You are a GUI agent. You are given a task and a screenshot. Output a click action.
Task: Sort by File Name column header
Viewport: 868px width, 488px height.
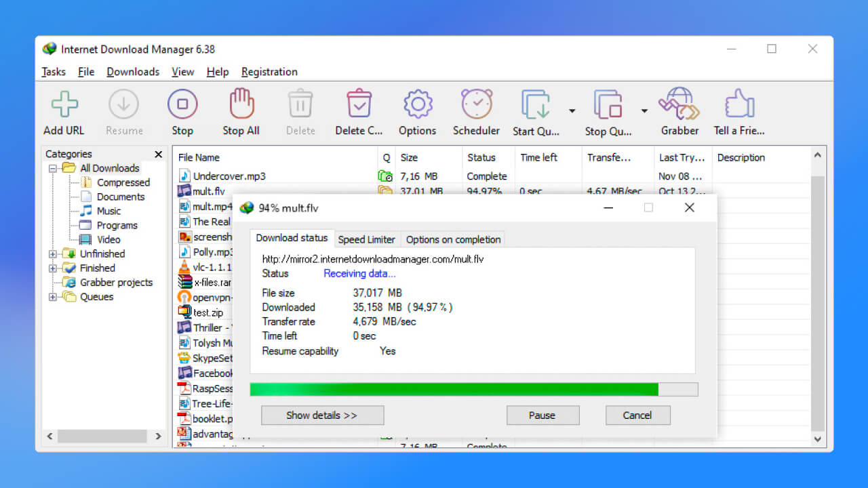(x=275, y=157)
